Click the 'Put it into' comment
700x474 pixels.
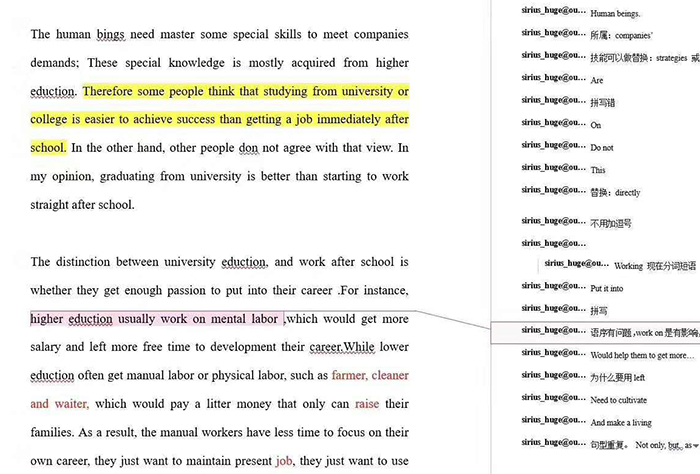[x=607, y=288]
